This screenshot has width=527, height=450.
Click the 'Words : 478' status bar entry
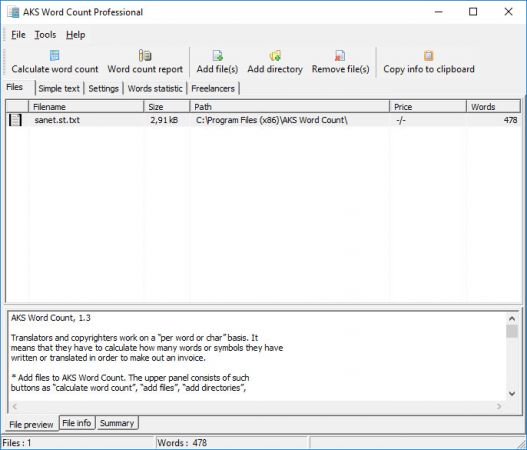pos(182,443)
